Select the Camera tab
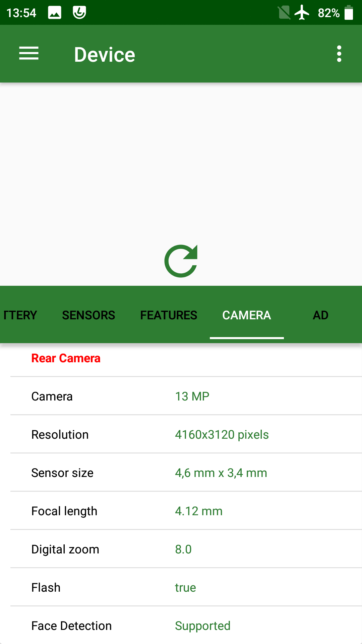 point(247,315)
